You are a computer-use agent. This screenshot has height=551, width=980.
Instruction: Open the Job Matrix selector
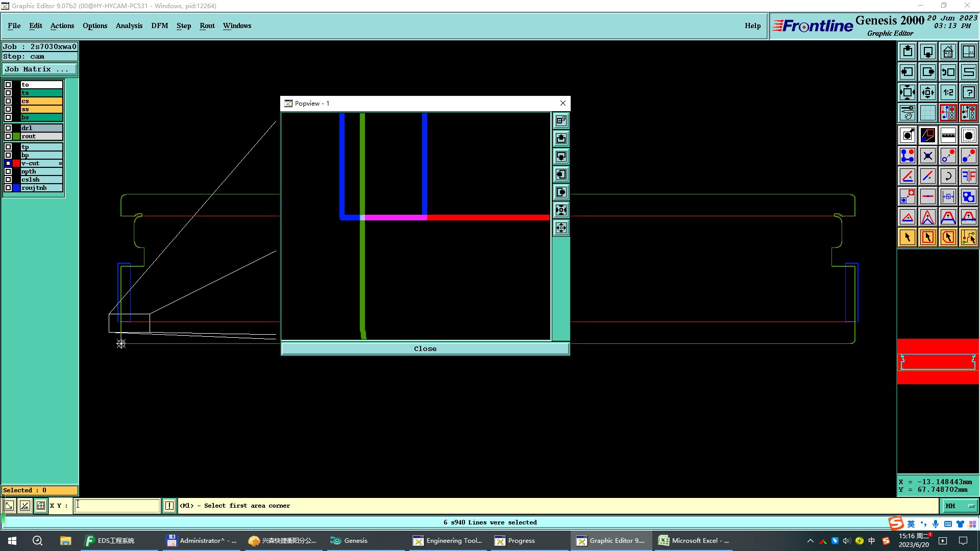[x=40, y=69]
